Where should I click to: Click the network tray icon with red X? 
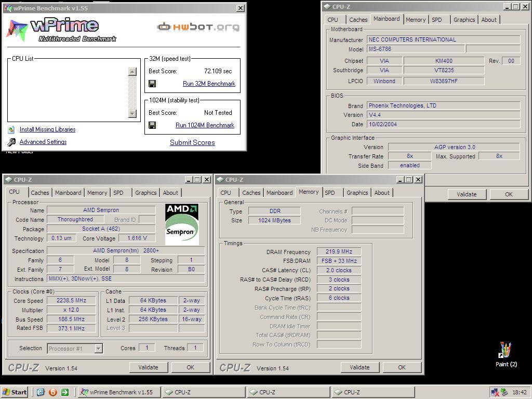pyautogui.click(x=495, y=392)
